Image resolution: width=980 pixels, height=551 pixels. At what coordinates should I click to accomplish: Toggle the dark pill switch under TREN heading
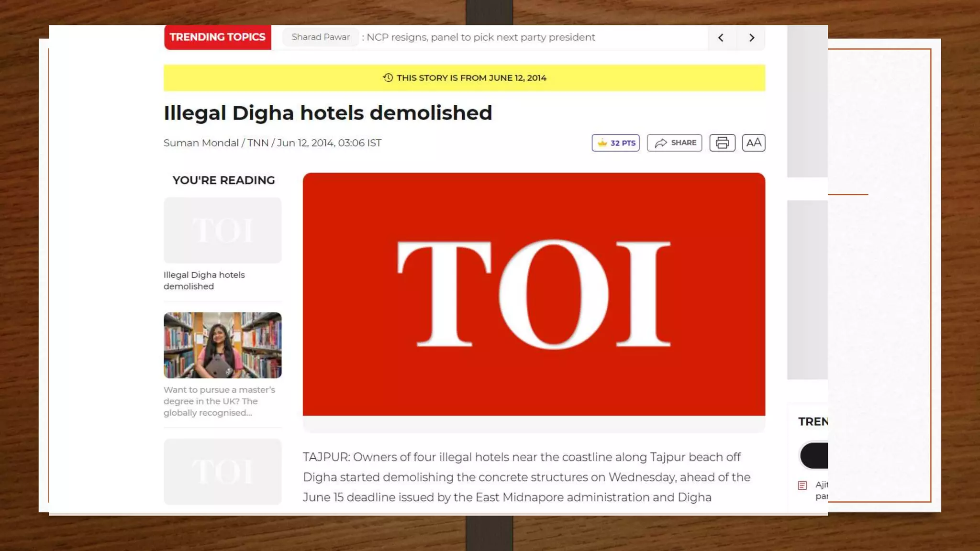click(x=814, y=455)
